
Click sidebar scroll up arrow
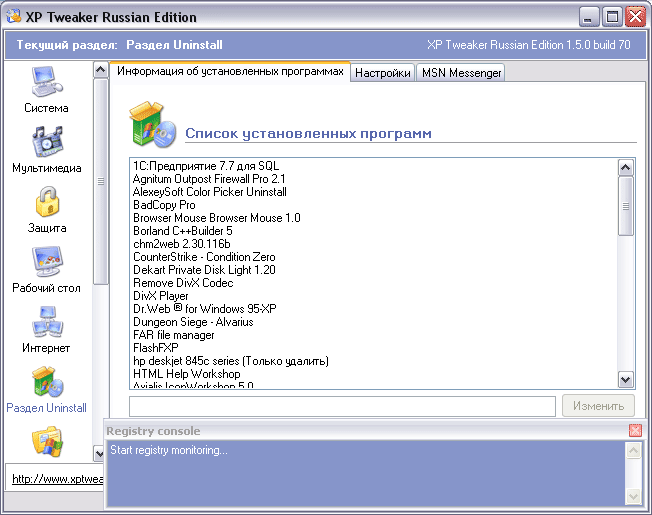coord(100,70)
